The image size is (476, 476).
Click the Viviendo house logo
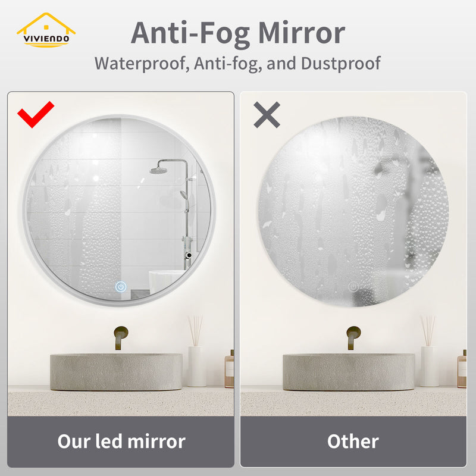[x=46, y=30]
